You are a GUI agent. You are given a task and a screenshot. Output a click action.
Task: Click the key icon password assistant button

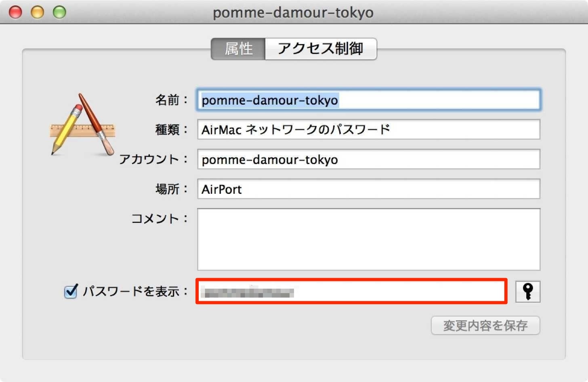(528, 292)
